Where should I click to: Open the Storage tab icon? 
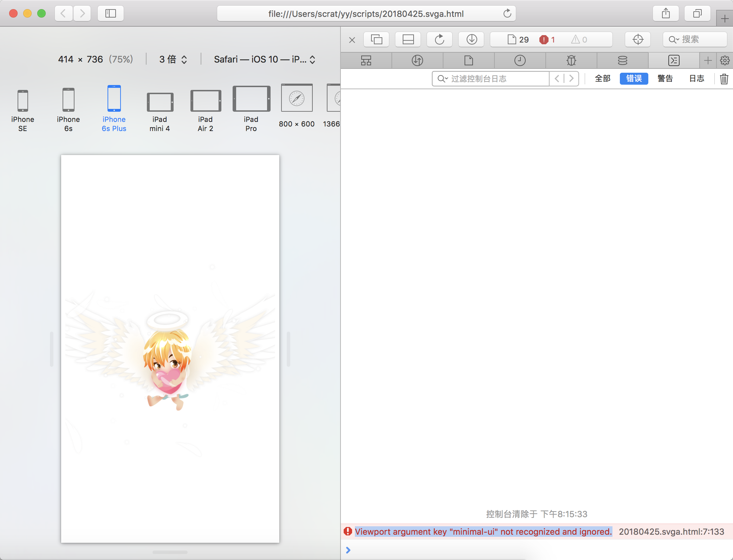pyautogui.click(x=623, y=60)
